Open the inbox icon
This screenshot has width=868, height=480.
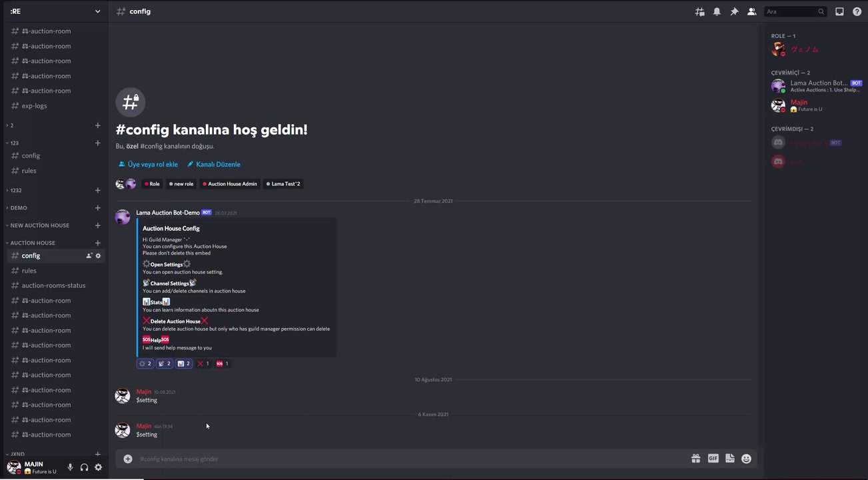pos(839,11)
